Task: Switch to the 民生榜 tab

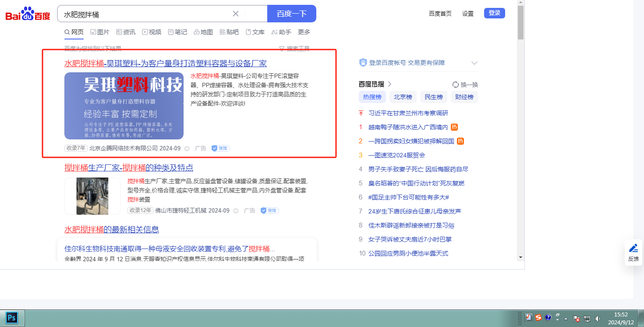Action: pyautogui.click(x=434, y=97)
